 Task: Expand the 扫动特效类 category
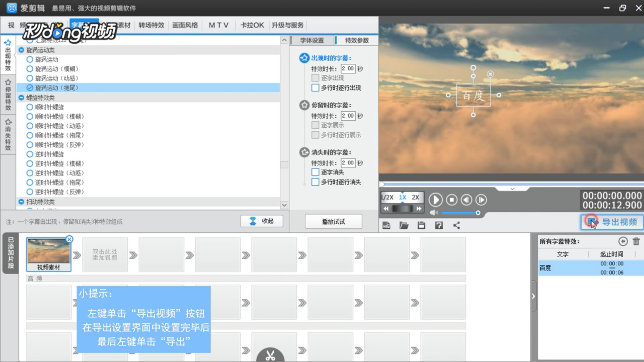[21, 202]
